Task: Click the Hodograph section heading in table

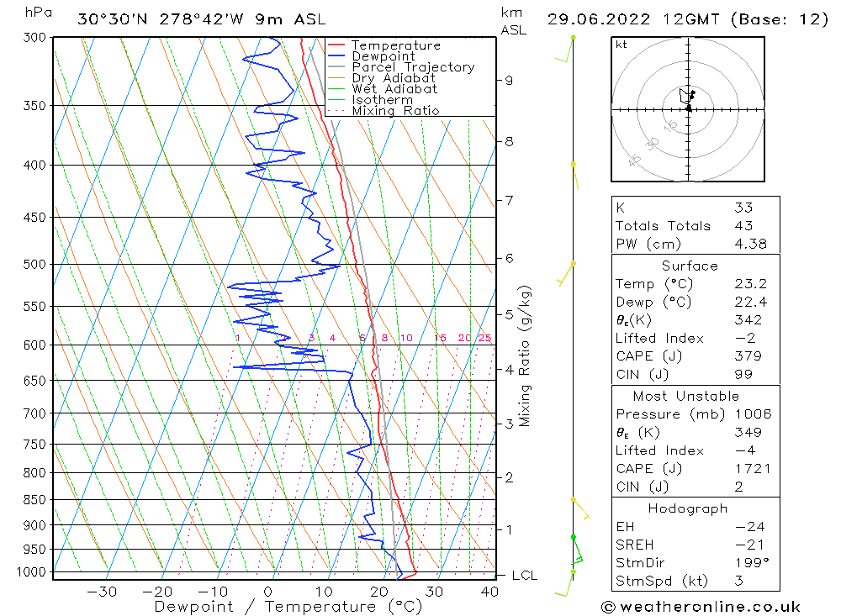Action: coord(688,508)
